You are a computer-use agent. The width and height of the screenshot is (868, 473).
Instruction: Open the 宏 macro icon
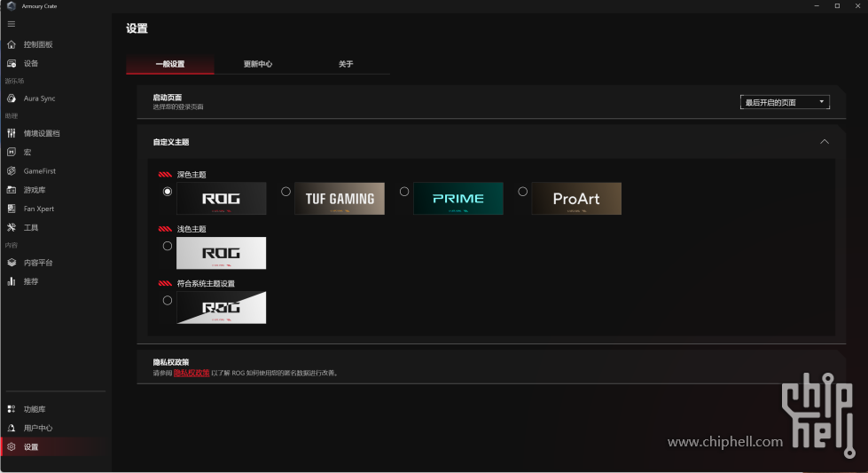click(11, 152)
